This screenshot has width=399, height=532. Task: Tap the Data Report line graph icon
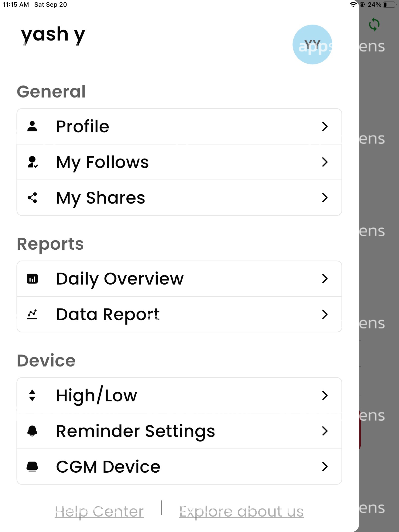click(32, 314)
